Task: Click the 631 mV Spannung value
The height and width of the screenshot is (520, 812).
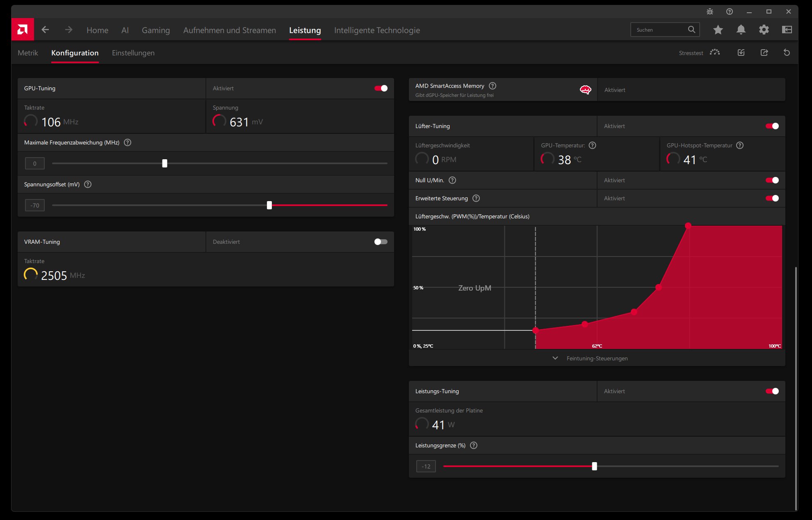Action: point(239,122)
